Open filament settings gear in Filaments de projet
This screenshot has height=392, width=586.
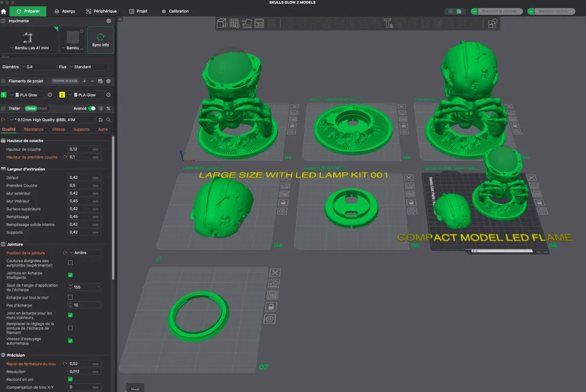pos(108,81)
